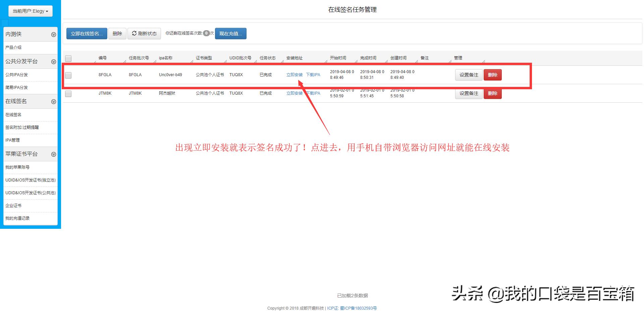Open the 当前用户:Elegy user dropdown

pyautogui.click(x=30, y=11)
